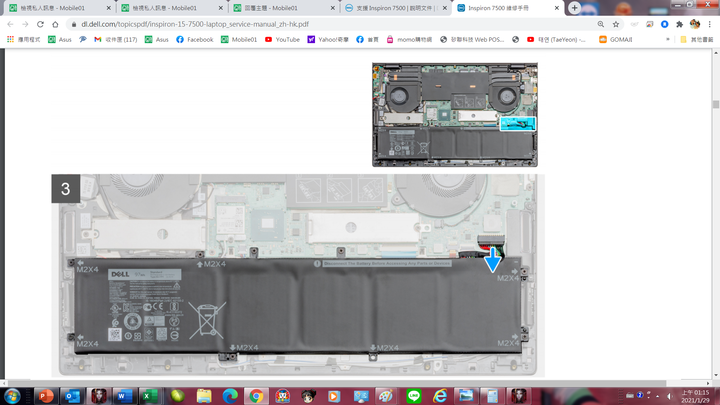Launch PowerPoint from the taskbar

[46, 396]
